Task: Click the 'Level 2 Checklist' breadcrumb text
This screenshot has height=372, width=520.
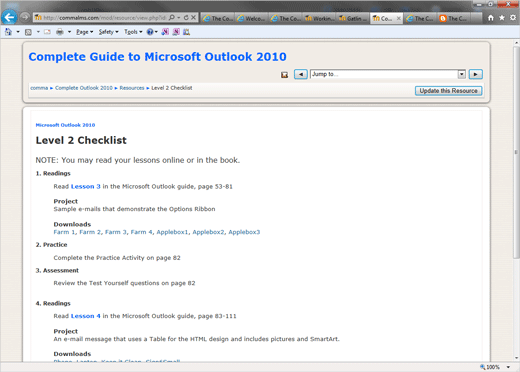Action: pos(172,88)
